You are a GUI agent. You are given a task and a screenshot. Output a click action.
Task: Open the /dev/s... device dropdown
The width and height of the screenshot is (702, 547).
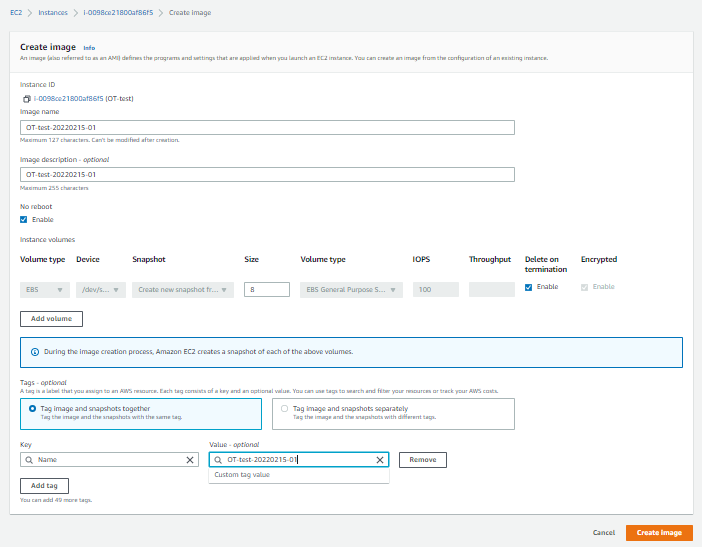pos(101,290)
